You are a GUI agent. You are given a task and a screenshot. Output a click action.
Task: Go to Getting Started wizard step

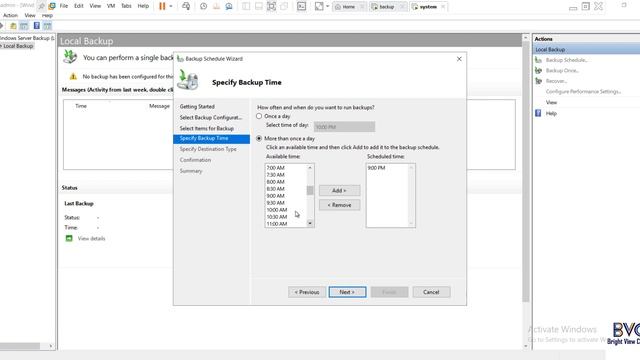pyautogui.click(x=197, y=107)
